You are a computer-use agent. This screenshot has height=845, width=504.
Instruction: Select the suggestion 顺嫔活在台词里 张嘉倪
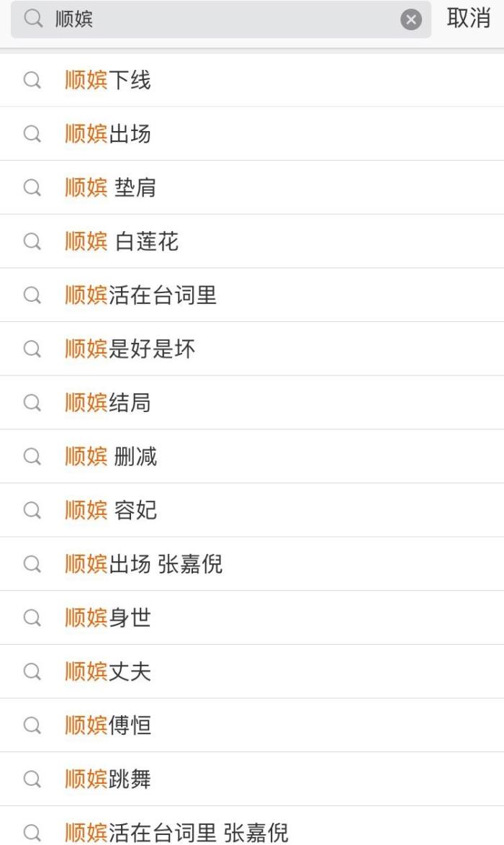tap(177, 832)
